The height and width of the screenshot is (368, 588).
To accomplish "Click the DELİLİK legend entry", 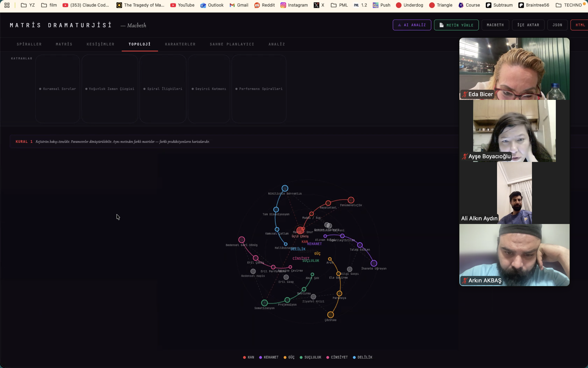I will 362,357.
